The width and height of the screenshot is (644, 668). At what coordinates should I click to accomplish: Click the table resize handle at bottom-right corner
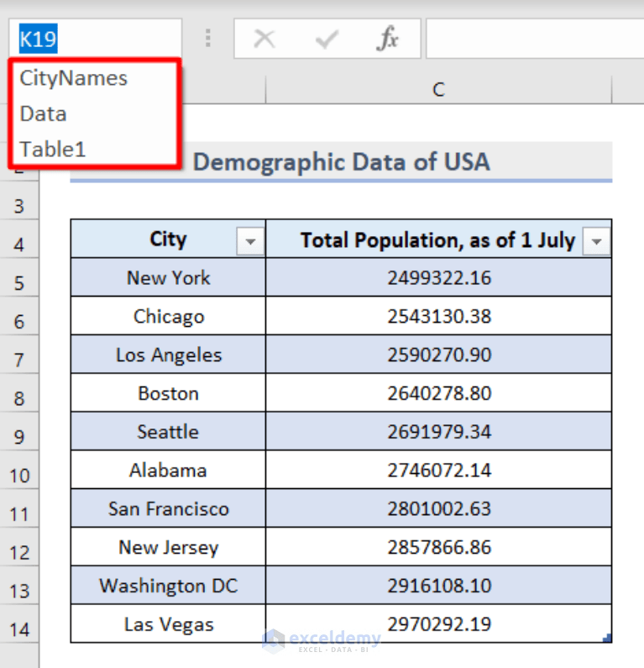coord(607,638)
